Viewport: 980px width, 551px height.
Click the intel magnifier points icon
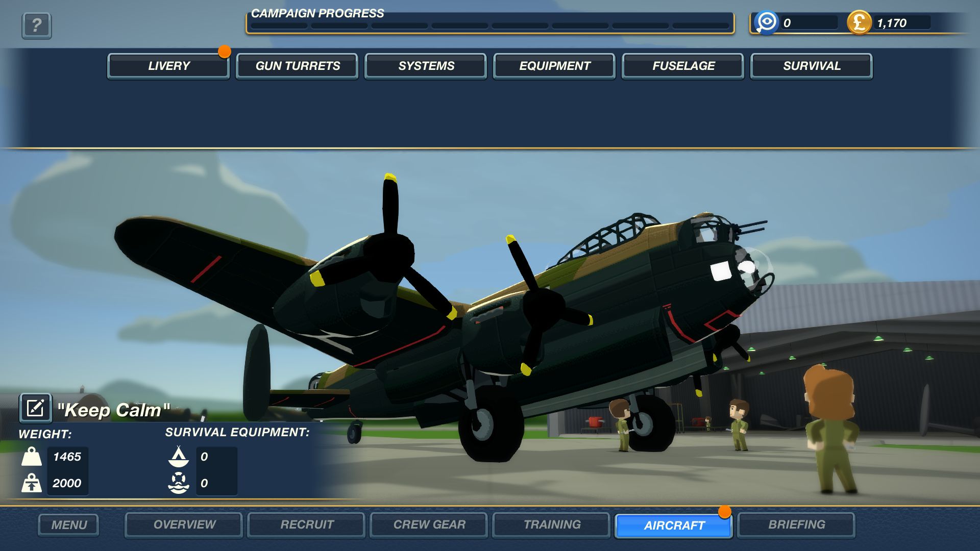click(766, 22)
